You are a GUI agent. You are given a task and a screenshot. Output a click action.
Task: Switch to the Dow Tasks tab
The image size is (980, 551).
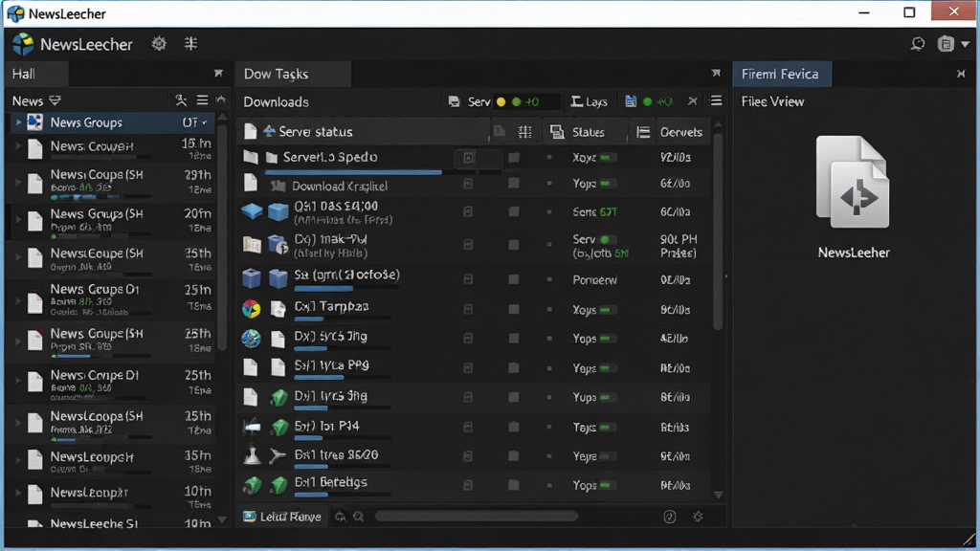293,74
